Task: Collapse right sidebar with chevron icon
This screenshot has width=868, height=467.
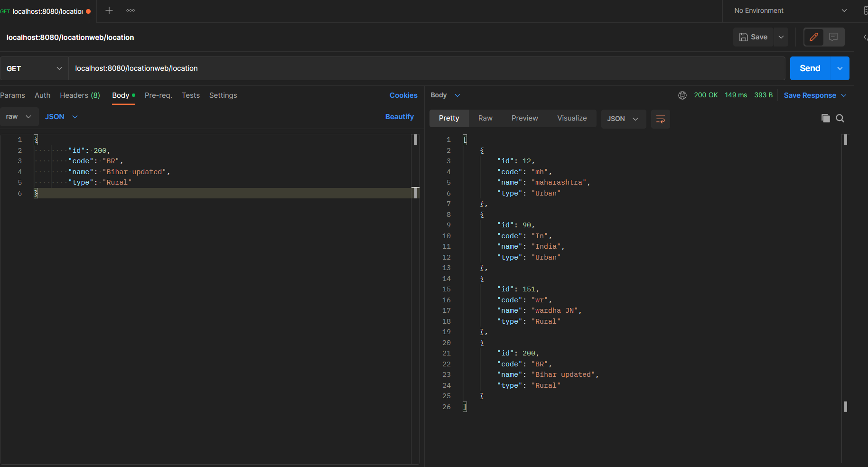Action: [x=865, y=37]
